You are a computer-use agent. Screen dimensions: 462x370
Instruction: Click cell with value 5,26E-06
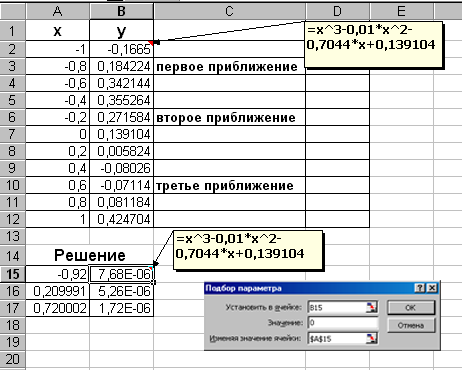tap(121, 291)
